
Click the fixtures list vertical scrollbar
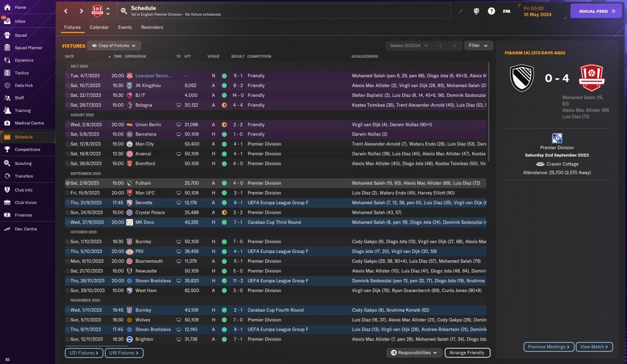click(x=488, y=113)
